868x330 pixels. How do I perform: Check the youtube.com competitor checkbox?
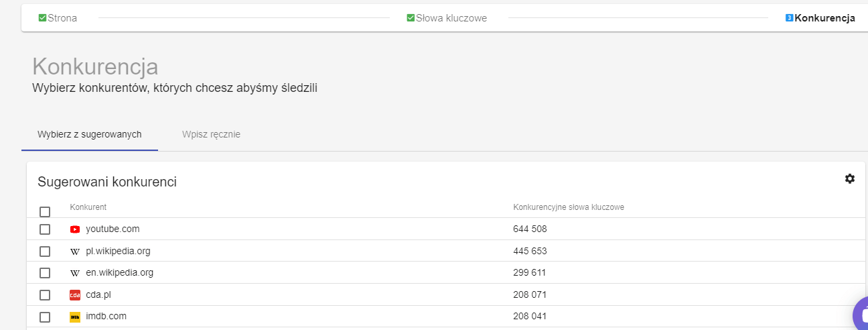[x=45, y=229]
